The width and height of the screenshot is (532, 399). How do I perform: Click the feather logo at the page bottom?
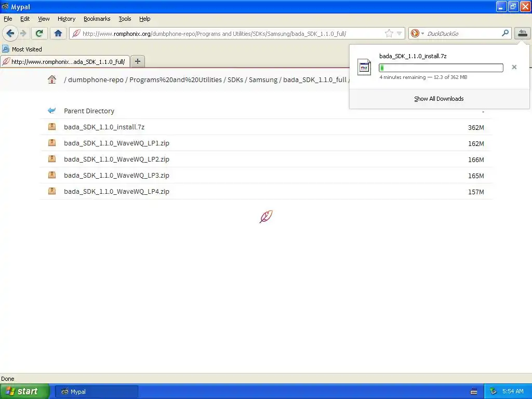pos(266,217)
